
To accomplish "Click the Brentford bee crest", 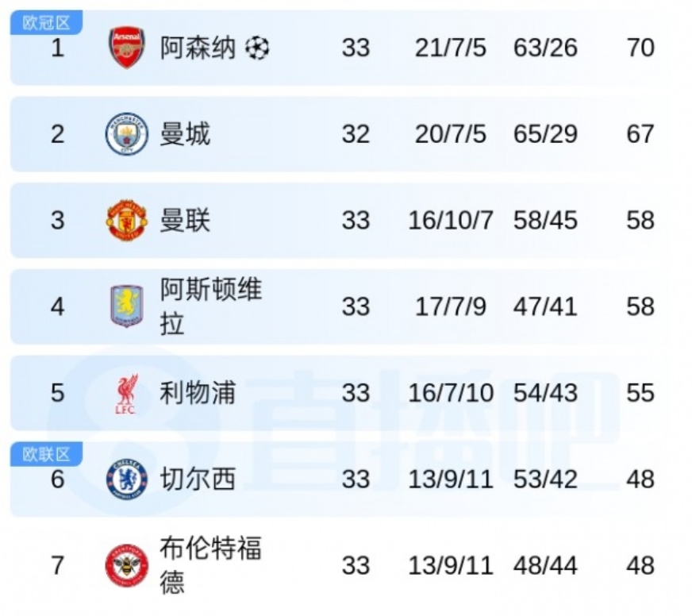I will [127, 565].
